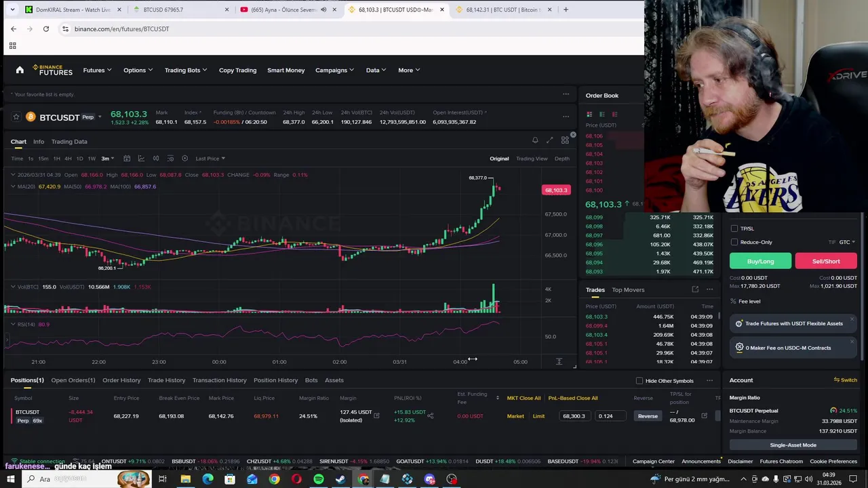Switch to the Trading Data tab
Viewport: 868px width, 488px height.
click(69, 142)
